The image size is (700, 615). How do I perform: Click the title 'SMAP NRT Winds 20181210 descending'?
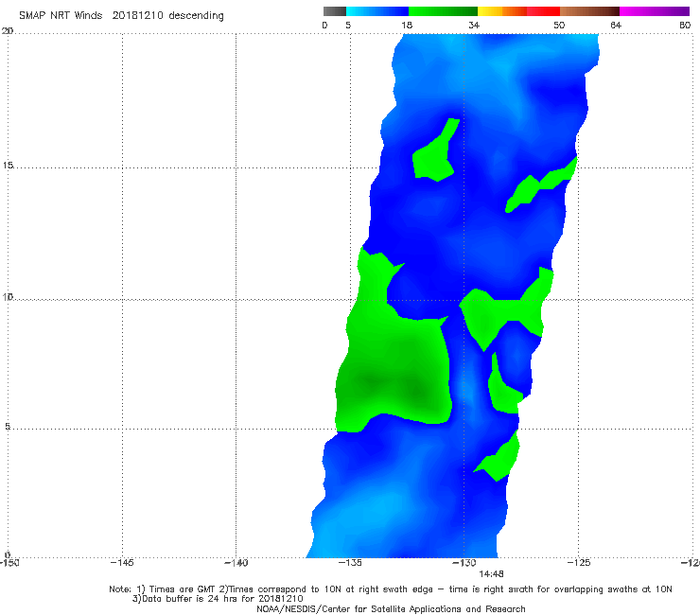click(x=121, y=15)
